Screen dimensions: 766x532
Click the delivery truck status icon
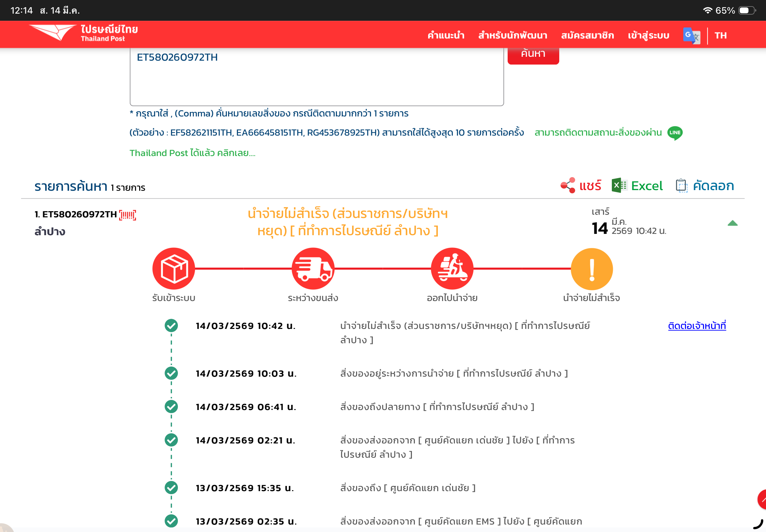[313, 269]
